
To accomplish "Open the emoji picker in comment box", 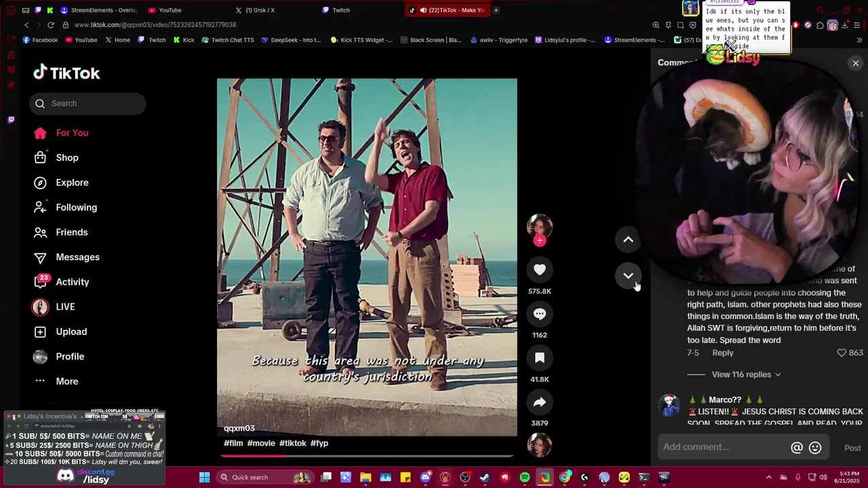I will (x=815, y=447).
